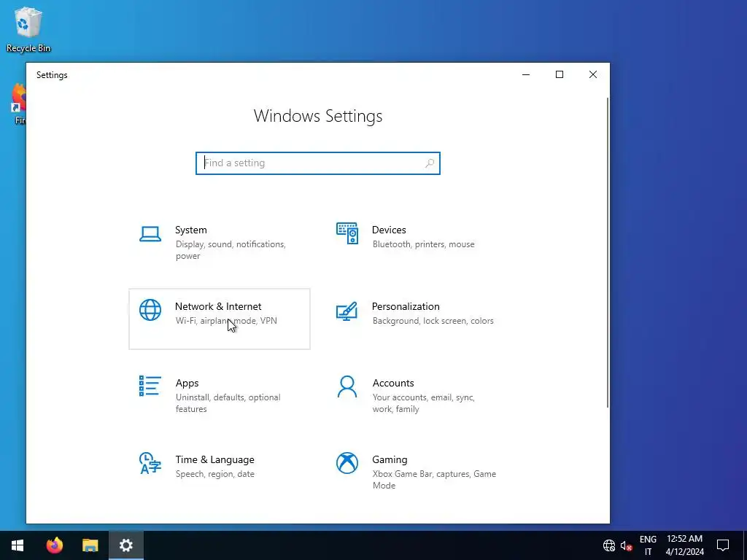Click 'Background, lock screen, colors' description
Image resolution: width=747 pixels, height=560 pixels.
[x=433, y=321]
